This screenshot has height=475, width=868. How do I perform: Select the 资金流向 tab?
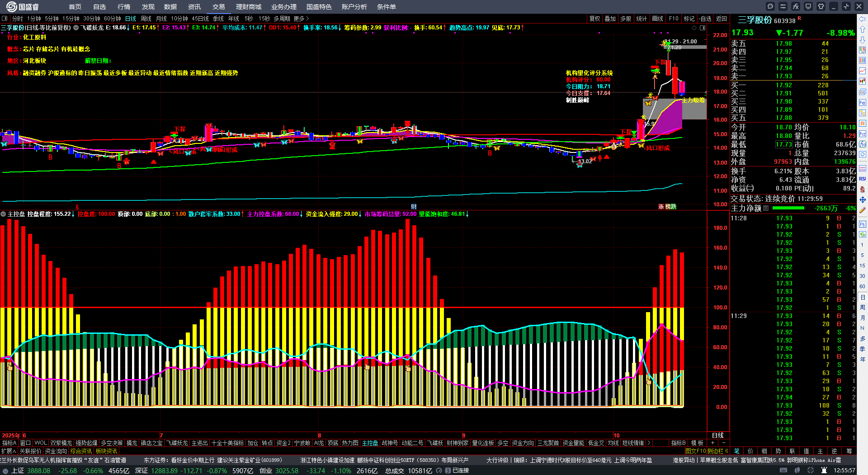(x=56, y=451)
